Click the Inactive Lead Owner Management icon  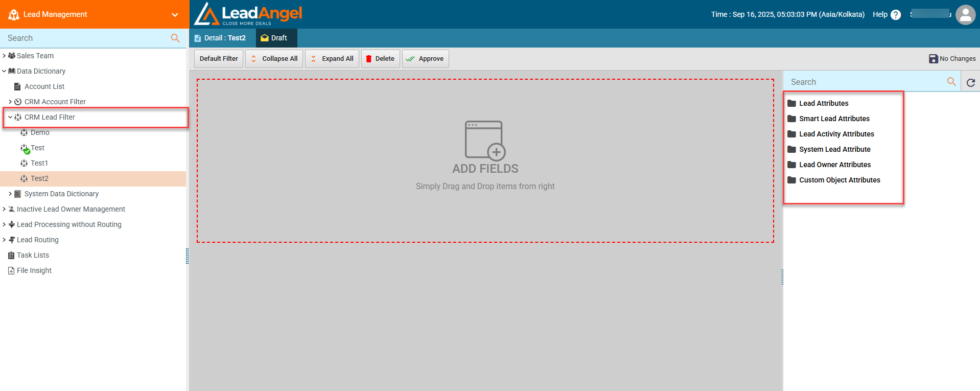pos(12,209)
